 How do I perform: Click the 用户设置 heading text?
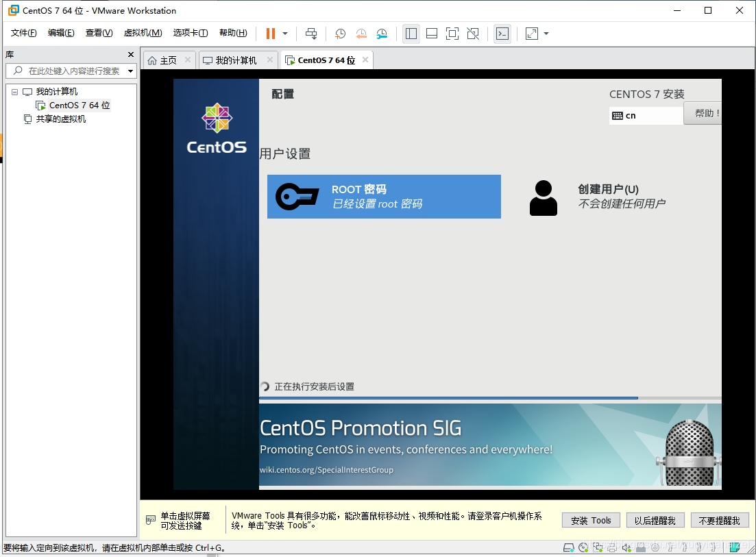point(285,153)
